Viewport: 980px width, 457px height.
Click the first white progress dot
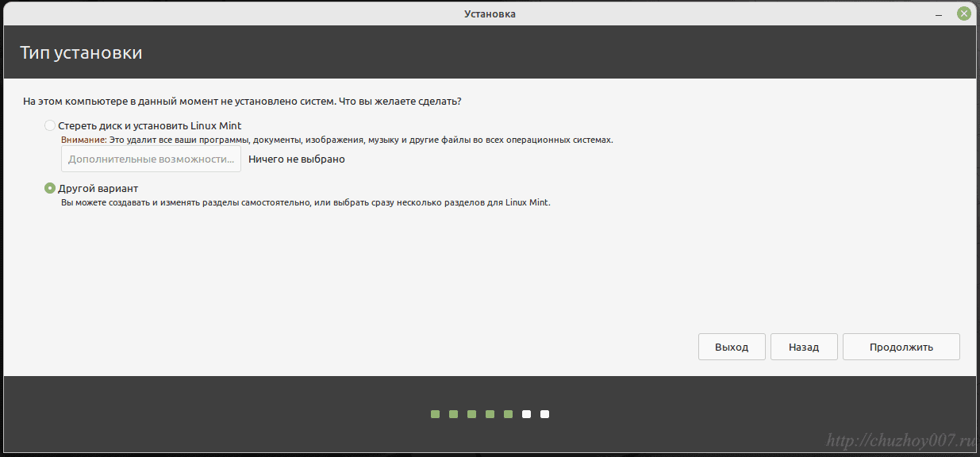526,414
